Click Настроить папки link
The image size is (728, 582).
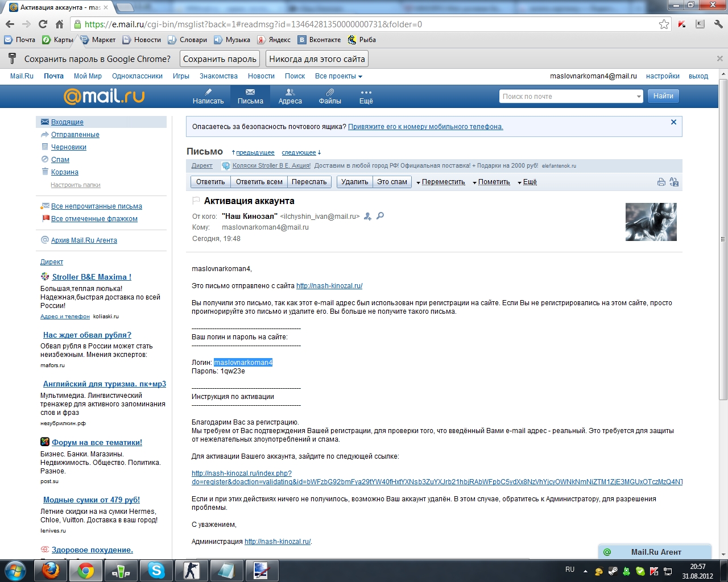(x=76, y=185)
